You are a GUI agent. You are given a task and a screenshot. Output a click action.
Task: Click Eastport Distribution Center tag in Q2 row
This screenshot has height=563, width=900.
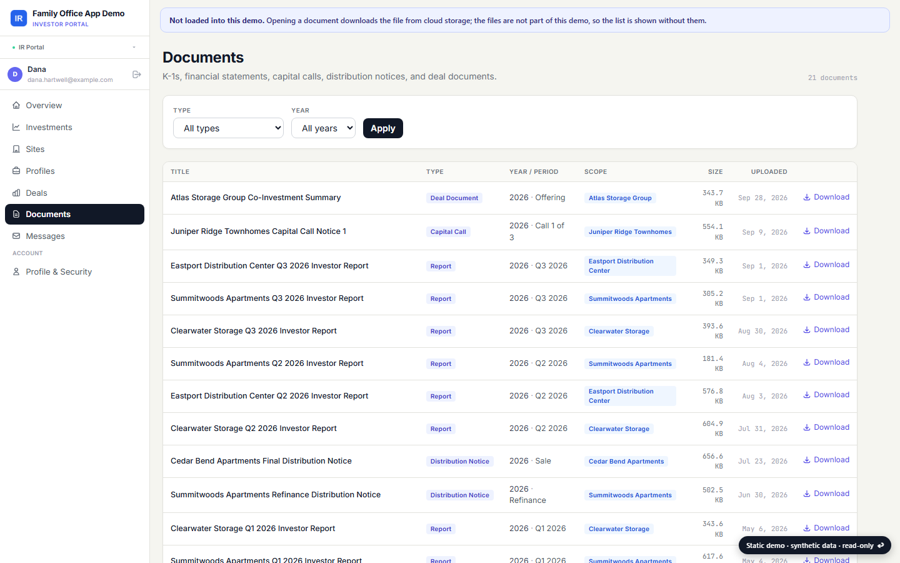(630, 396)
